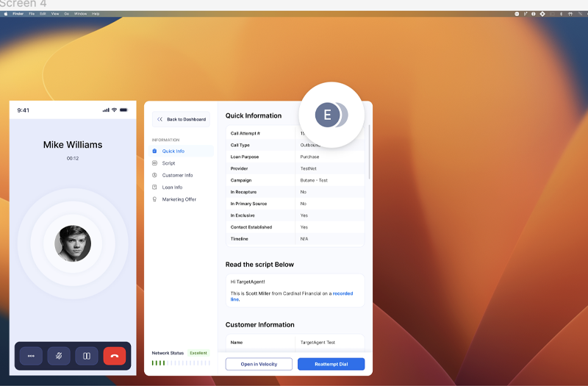Click Back to Dashboard button

coord(181,119)
